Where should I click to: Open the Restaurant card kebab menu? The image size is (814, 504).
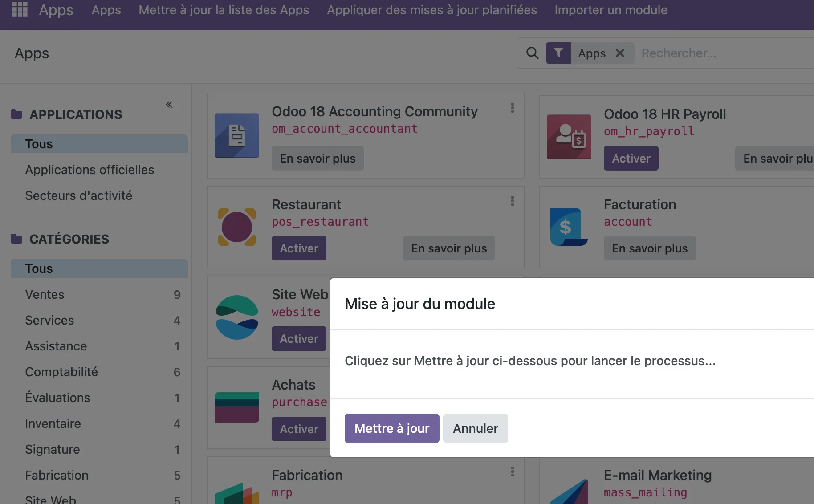click(513, 201)
